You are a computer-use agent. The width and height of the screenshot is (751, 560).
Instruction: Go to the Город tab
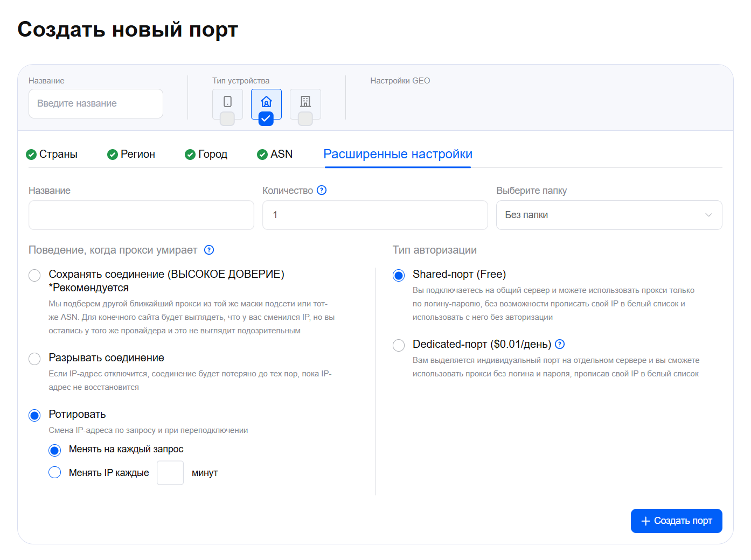[x=206, y=154]
